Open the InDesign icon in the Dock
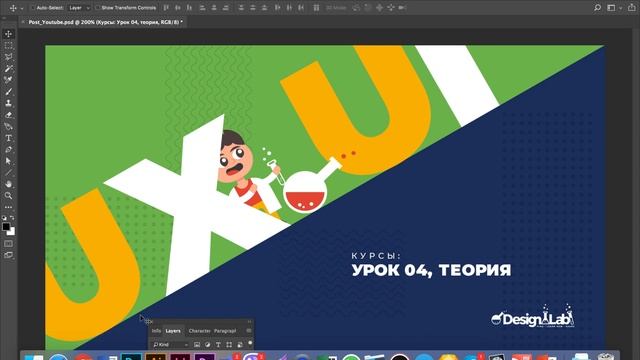Screen dimensions: 640x360 [x=180, y=358]
